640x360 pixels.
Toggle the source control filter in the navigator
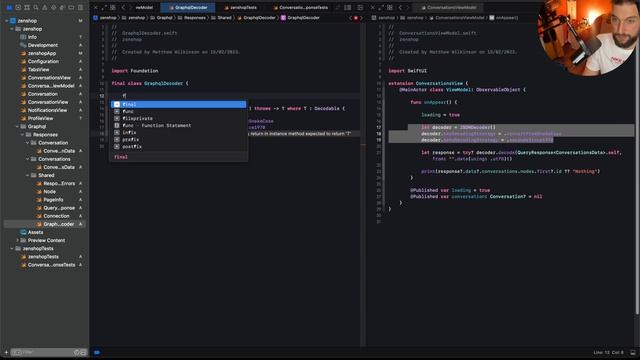tap(83, 352)
